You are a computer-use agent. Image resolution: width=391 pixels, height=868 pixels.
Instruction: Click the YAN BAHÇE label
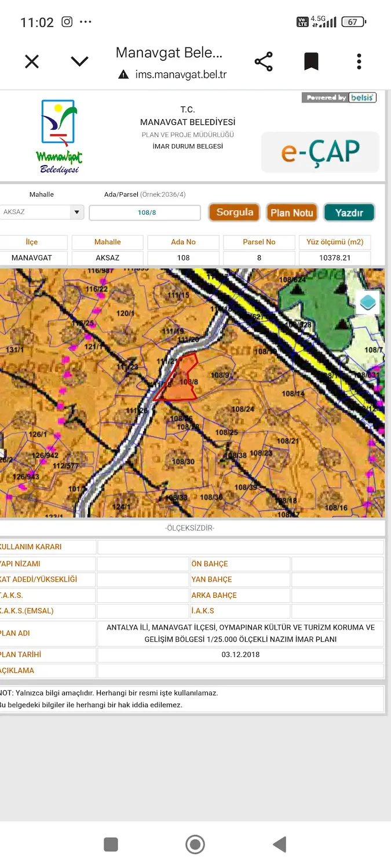coord(211,579)
